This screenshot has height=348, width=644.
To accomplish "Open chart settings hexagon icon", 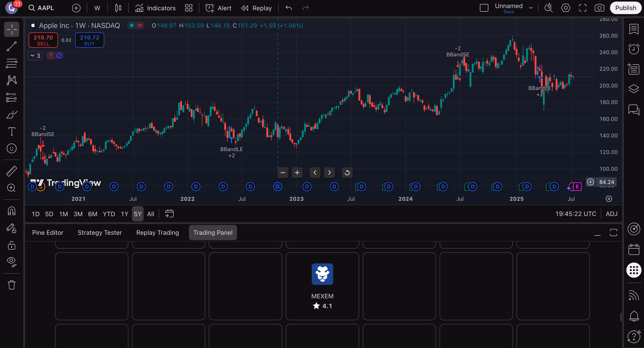I will pos(566,8).
